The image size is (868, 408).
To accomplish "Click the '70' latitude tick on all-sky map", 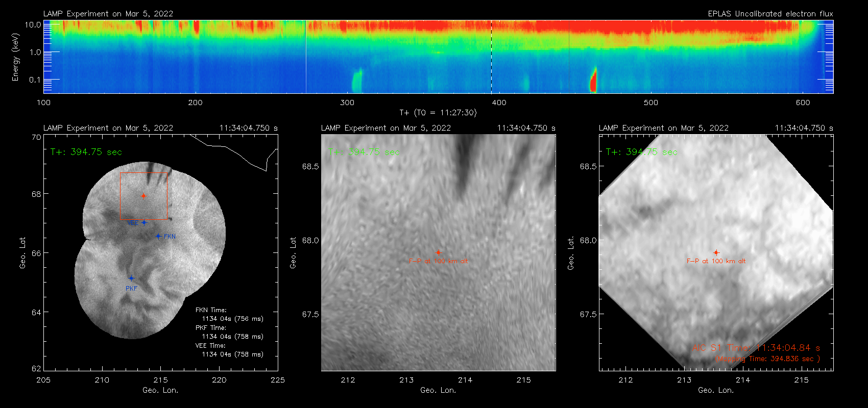I will click(36, 137).
